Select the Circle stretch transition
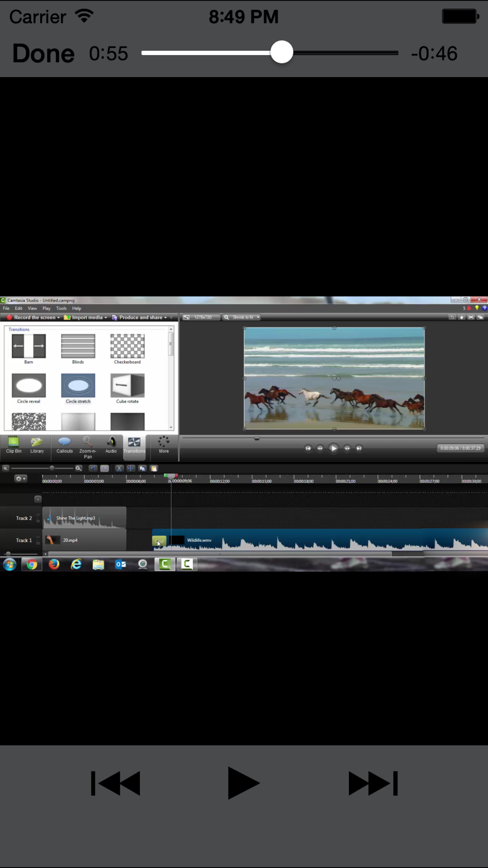 pos(78,385)
